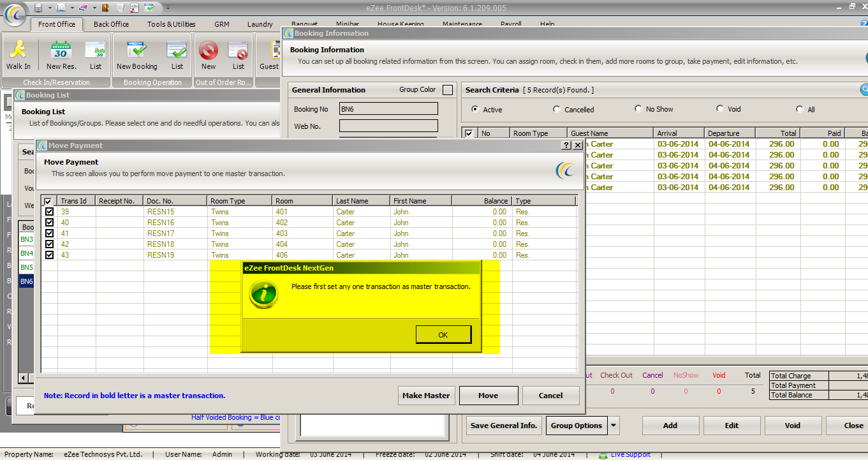868x460 pixels.
Task: Uncheck the checkbox for Trans Id 39
Action: pos(49,212)
